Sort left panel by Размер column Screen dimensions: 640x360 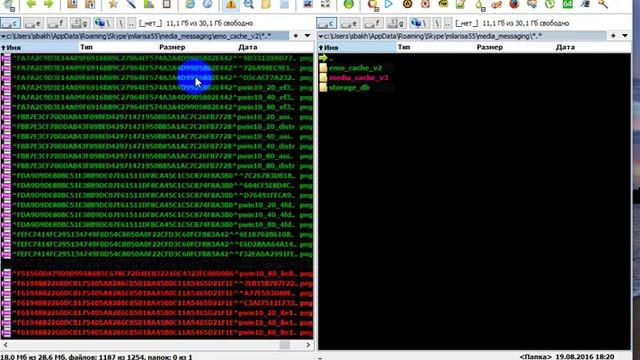197,47
